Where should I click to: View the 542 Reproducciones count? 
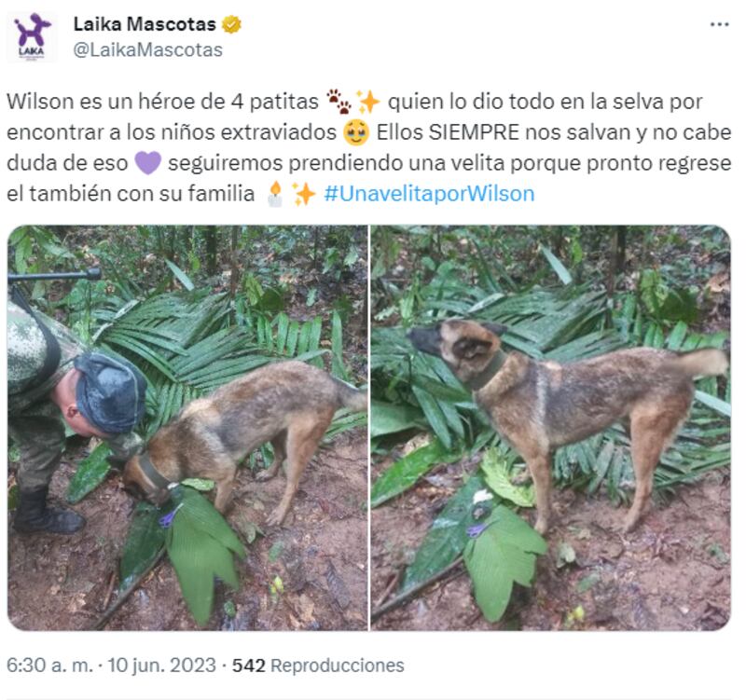(x=318, y=666)
